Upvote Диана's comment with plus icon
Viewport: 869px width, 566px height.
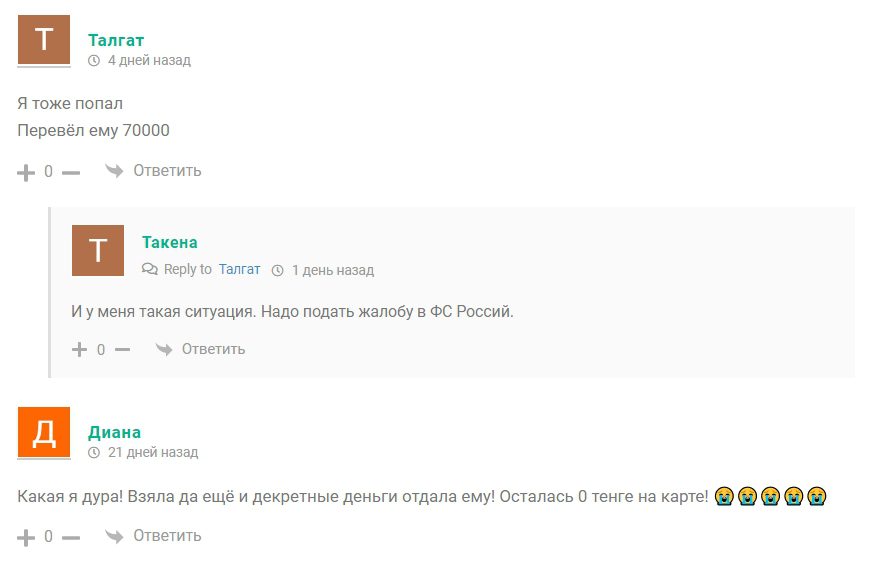click(25, 537)
